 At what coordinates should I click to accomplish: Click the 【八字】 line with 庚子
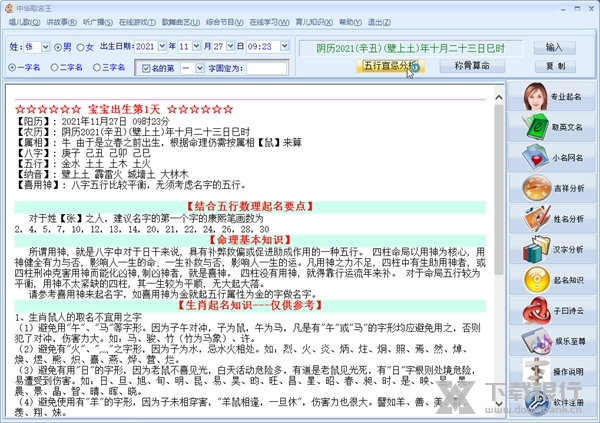[x=83, y=153]
